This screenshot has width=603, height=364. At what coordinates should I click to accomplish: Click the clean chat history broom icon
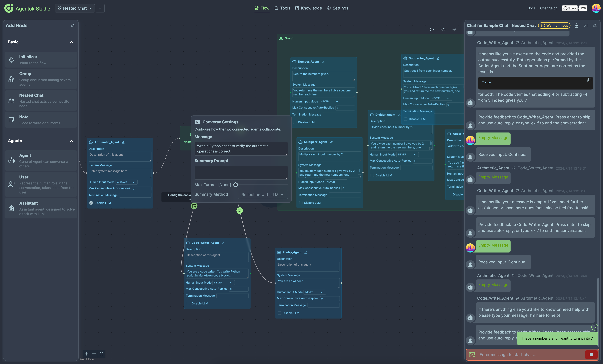click(x=577, y=25)
